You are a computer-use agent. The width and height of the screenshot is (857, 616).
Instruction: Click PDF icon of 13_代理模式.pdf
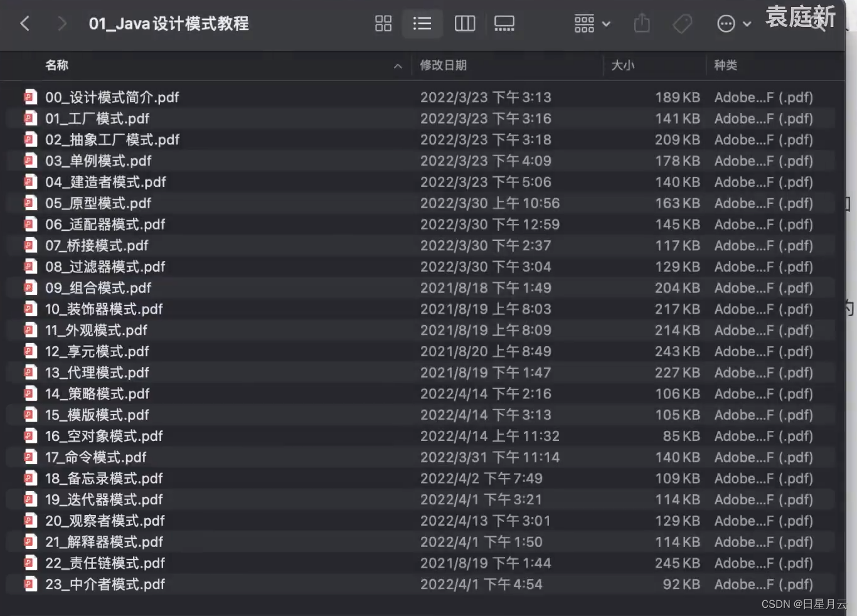coord(30,373)
